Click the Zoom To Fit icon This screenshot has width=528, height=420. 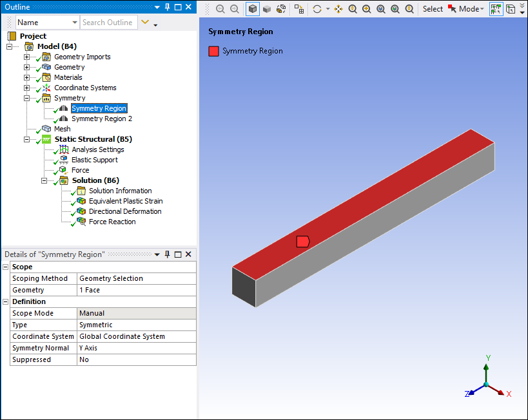tap(380, 9)
